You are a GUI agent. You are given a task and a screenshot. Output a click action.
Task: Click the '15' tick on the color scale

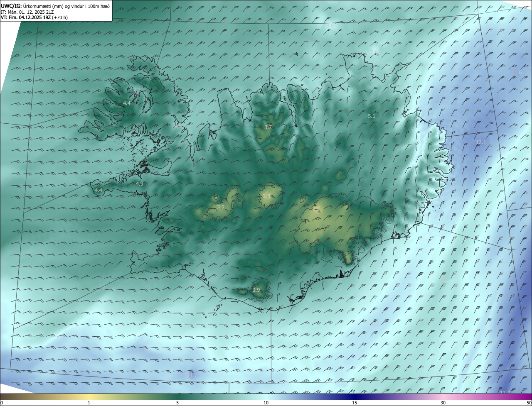point(355,403)
